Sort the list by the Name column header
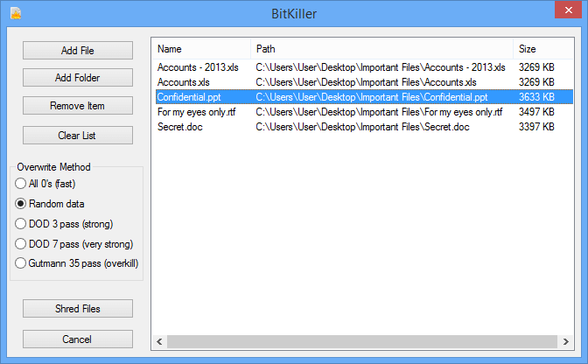588x364 pixels. tap(201, 49)
